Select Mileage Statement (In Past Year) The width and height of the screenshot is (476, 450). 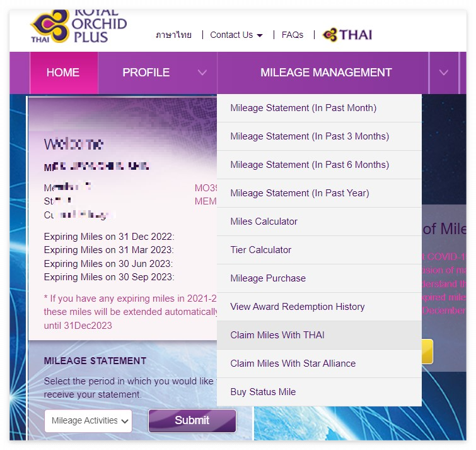click(x=320, y=193)
